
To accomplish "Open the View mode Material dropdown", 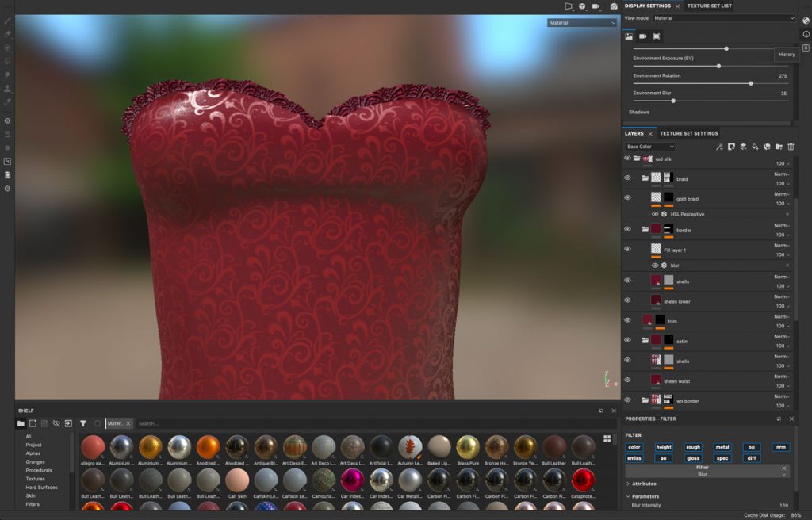I will tap(723, 18).
